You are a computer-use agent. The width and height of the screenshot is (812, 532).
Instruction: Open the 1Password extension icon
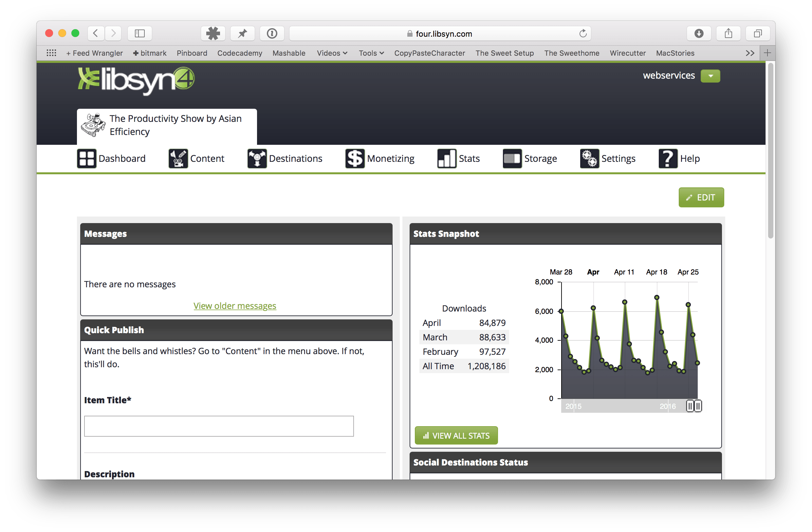(x=272, y=33)
